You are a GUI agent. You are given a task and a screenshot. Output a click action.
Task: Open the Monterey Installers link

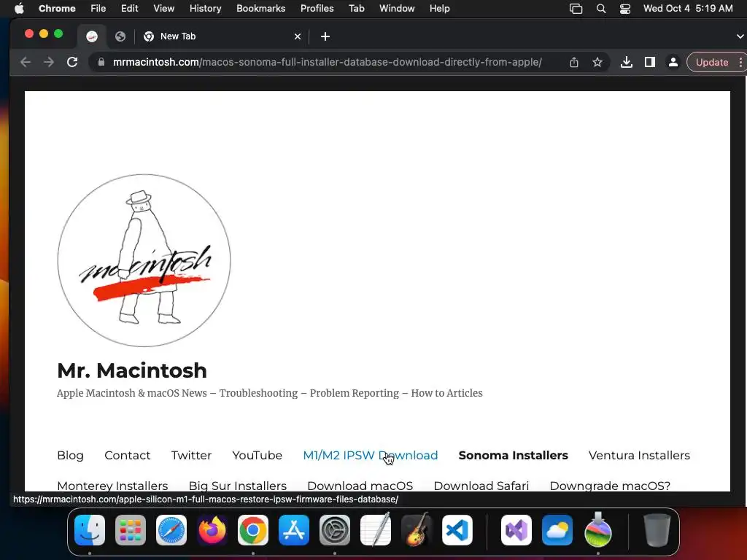[x=112, y=485]
